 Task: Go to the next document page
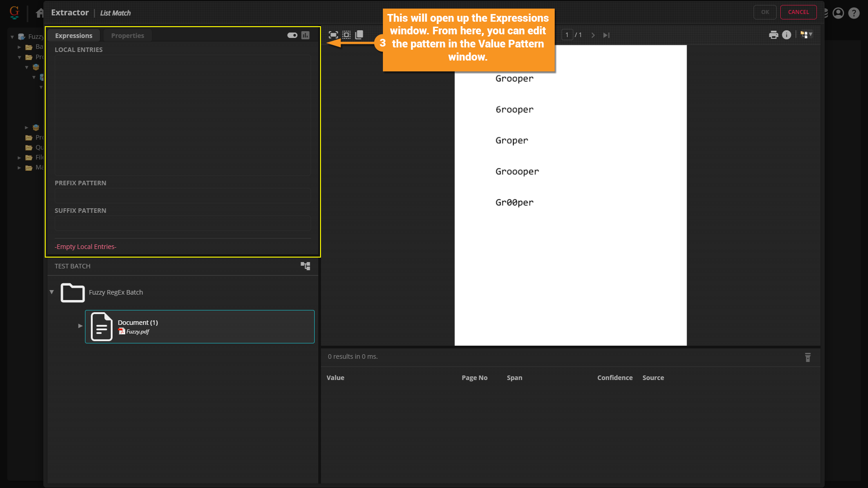tap(593, 35)
